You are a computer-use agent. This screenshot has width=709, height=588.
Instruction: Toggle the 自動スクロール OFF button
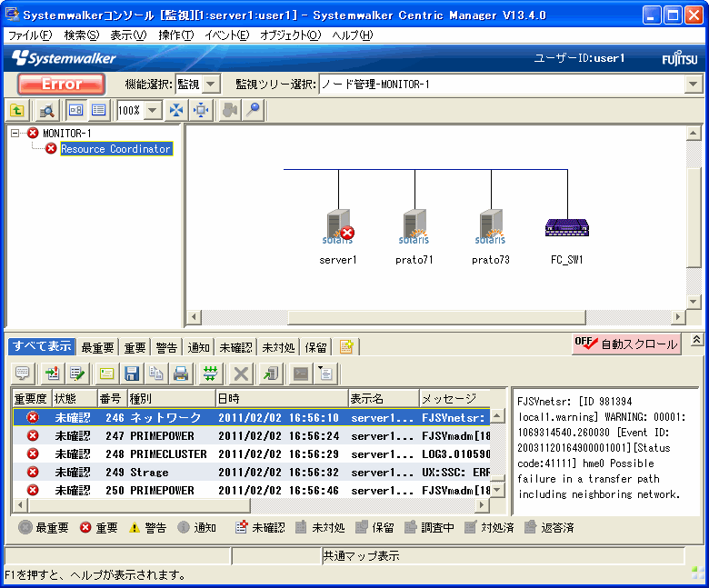click(x=626, y=344)
